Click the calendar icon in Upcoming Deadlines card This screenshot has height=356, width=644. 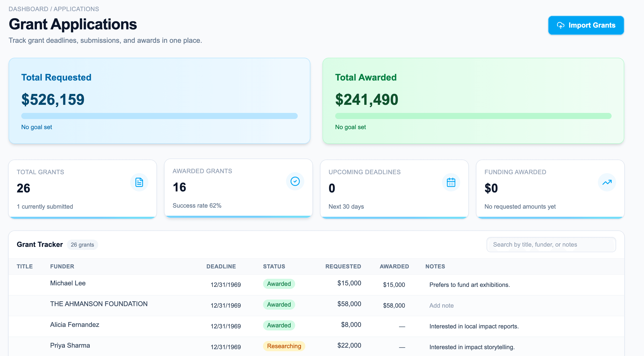pyautogui.click(x=451, y=182)
